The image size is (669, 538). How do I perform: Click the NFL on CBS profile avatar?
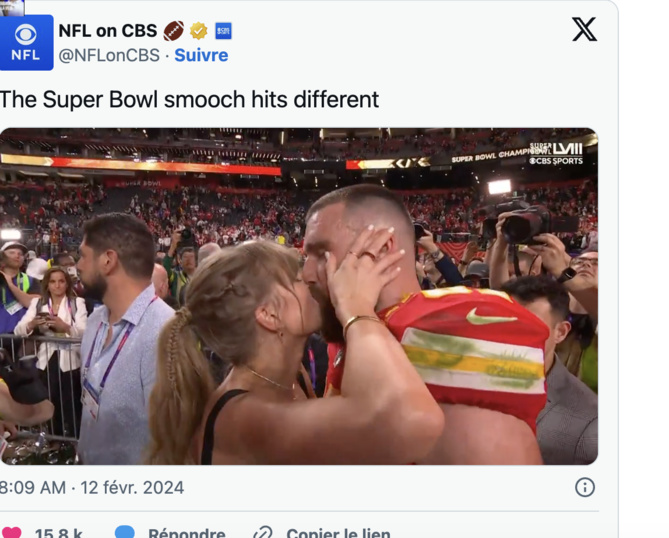coord(26,43)
